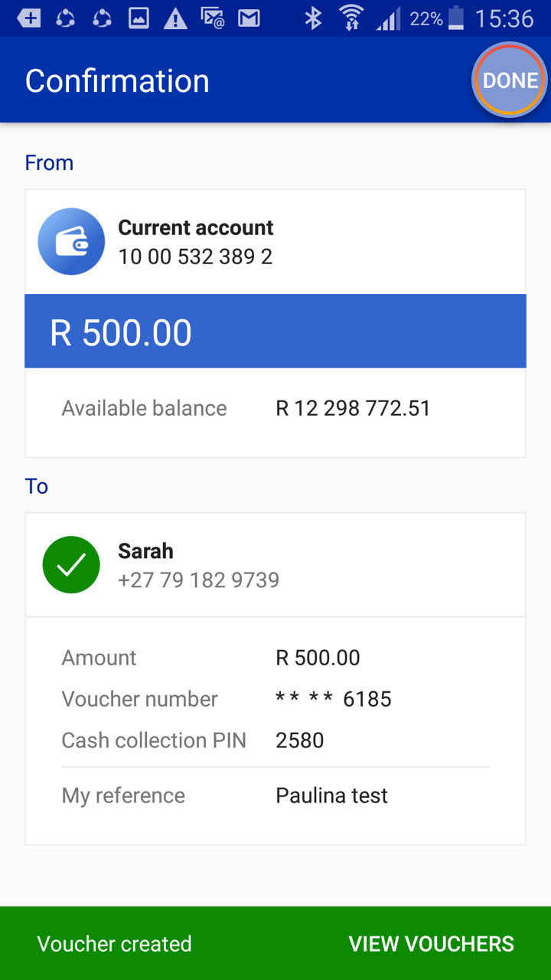Tap the Gmail notification icon

249,18
